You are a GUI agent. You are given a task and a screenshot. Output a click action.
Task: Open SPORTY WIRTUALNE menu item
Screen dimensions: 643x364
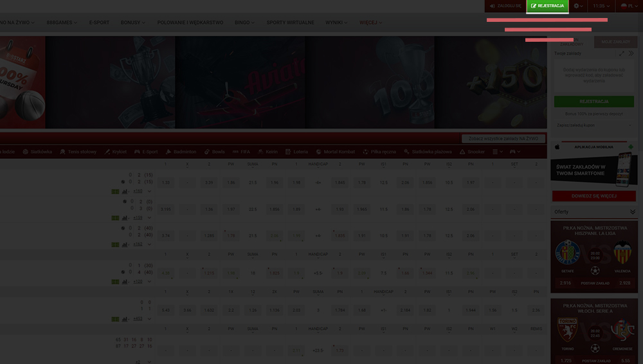click(x=291, y=23)
